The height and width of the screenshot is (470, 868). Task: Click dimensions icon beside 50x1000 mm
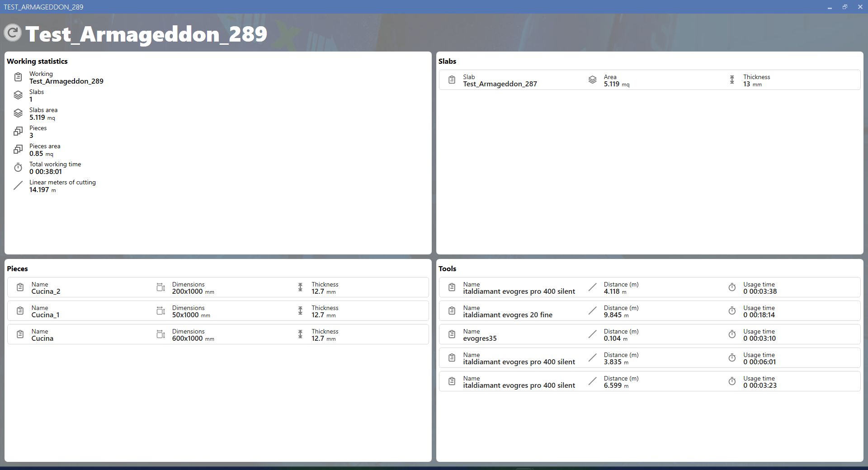click(160, 311)
